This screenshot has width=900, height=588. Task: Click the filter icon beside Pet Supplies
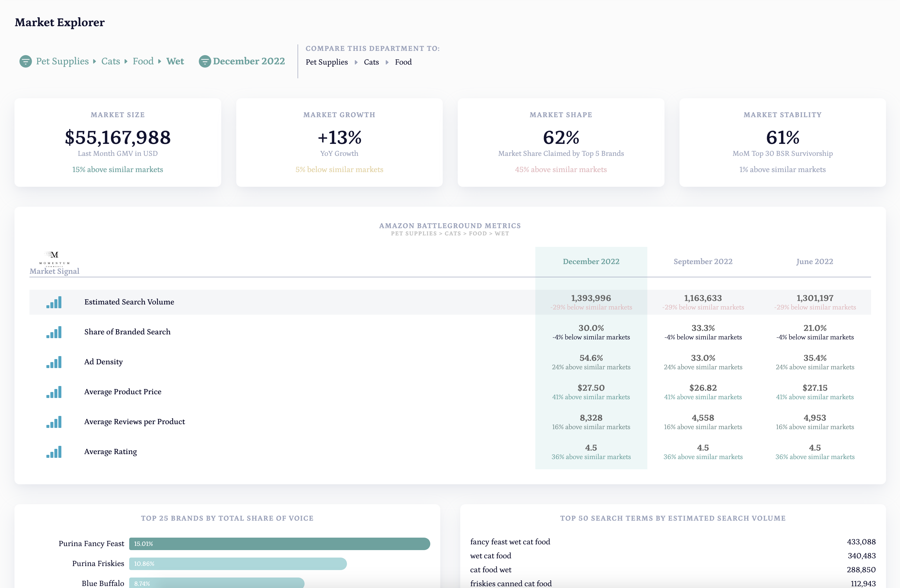click(25, 61)
